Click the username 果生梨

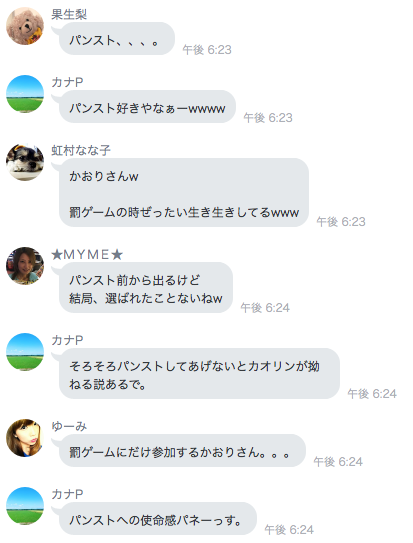pos(69,14)
